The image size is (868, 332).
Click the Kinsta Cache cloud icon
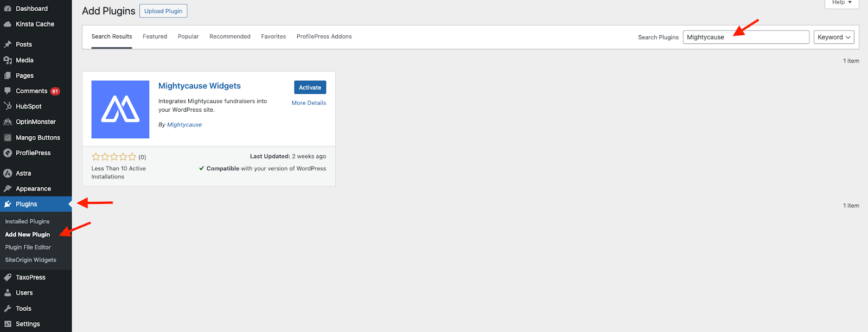click(8, 24)
